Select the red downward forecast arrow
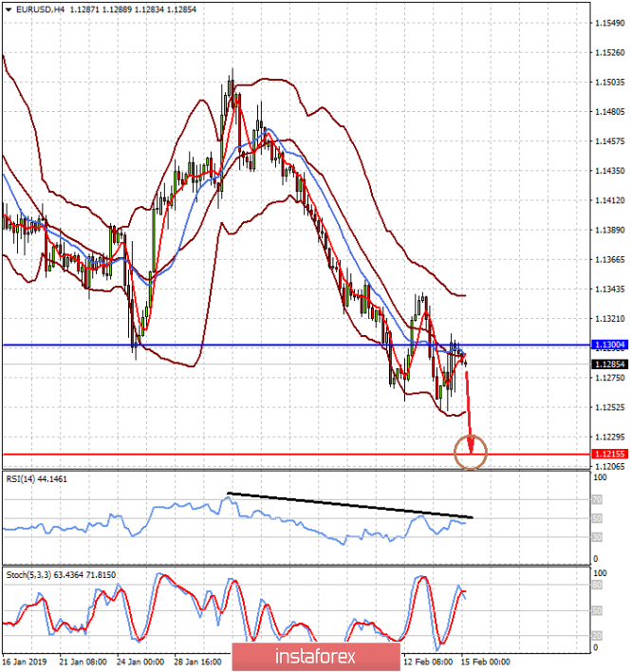631x672 pixels. 469,399
